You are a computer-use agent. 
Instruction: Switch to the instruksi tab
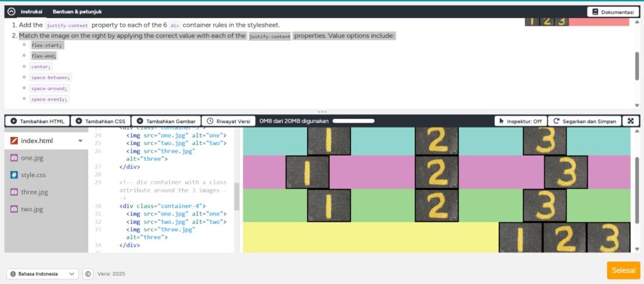coord(31,11)
